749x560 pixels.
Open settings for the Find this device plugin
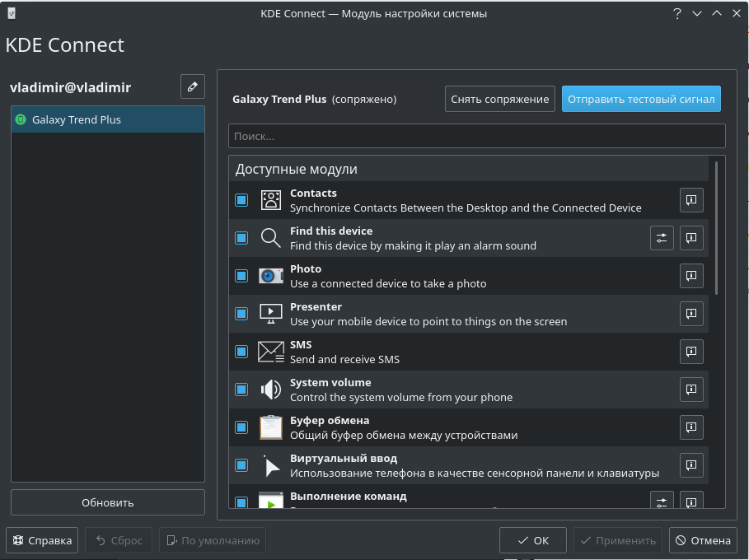tap(662, 238)
